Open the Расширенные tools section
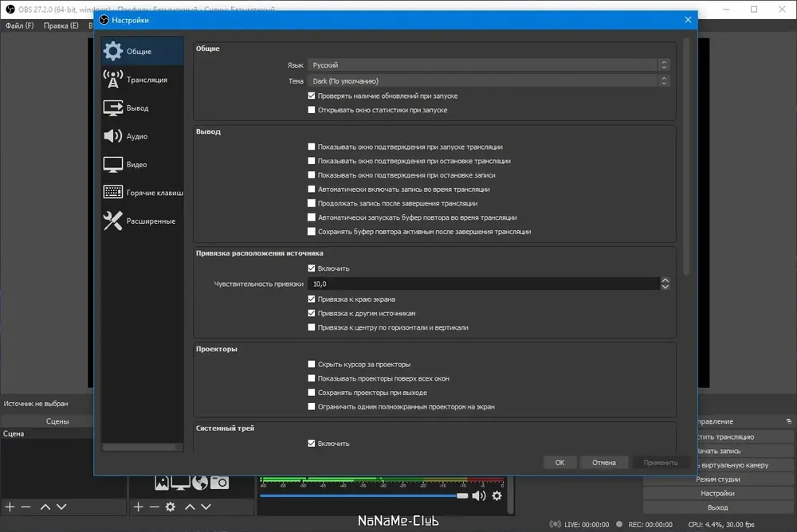This screenshot has width=797, height=532. pyautogui.click(x=142, y=221)
